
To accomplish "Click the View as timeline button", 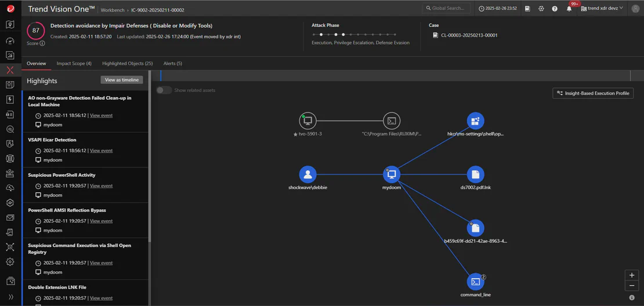I will [x=122, y=80].
